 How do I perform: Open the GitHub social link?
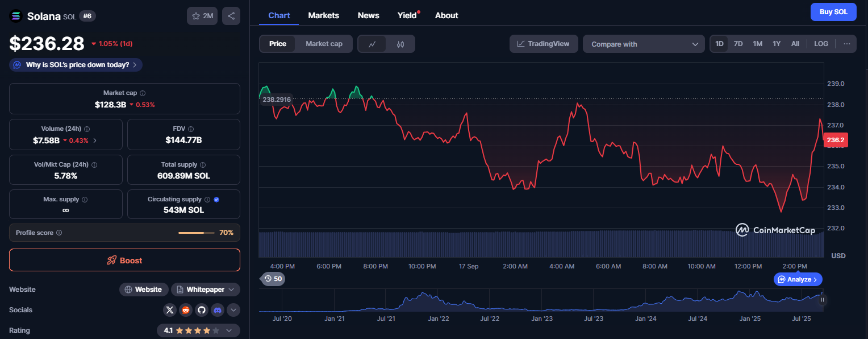(x=201, y=310)
